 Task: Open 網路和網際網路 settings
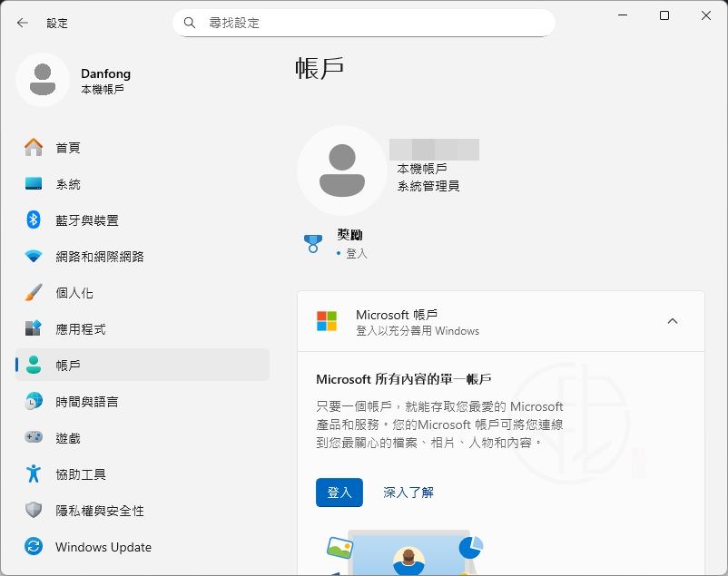coord(143,256)
